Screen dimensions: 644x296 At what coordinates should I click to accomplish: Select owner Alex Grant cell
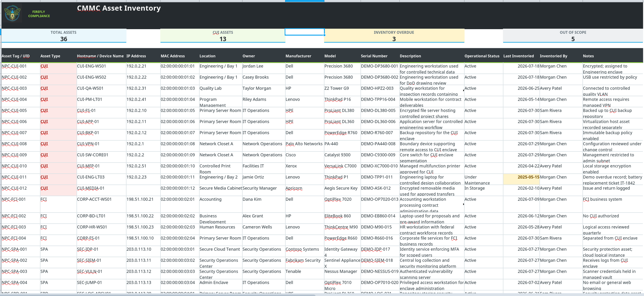click(x=264, y=218)
